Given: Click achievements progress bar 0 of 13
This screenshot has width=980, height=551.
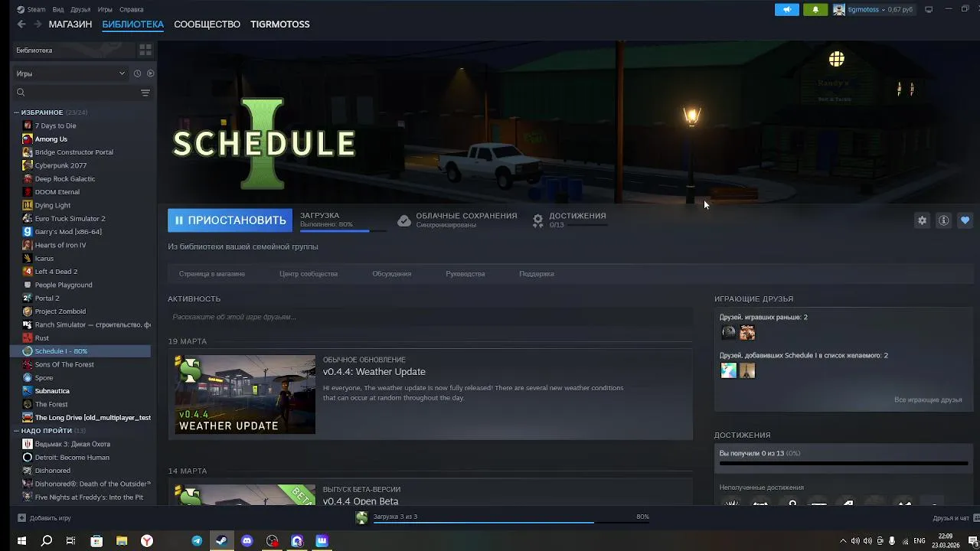Looking at the screenshot, I should click(x=844, y=464).
